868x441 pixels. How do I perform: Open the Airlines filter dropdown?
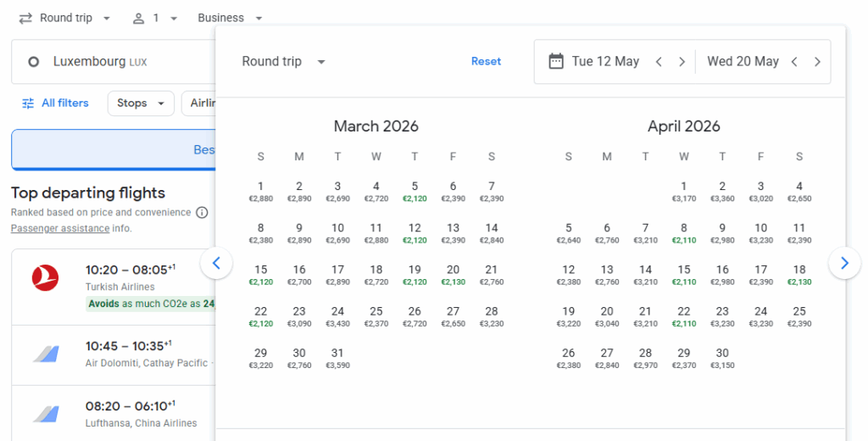pos(199,103)
